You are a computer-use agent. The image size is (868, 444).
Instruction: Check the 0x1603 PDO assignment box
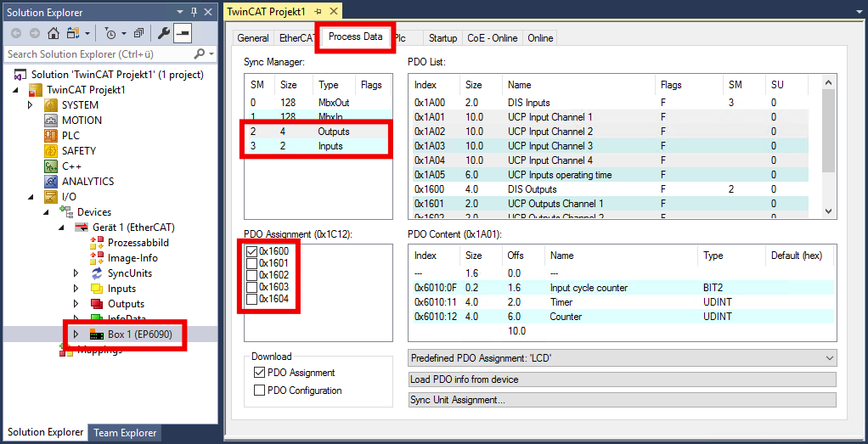coord(251,287)
